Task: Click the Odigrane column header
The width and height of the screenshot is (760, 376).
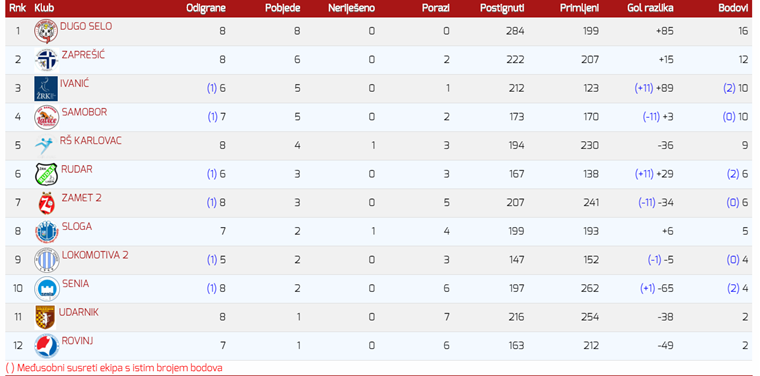Action: [206, 8]
